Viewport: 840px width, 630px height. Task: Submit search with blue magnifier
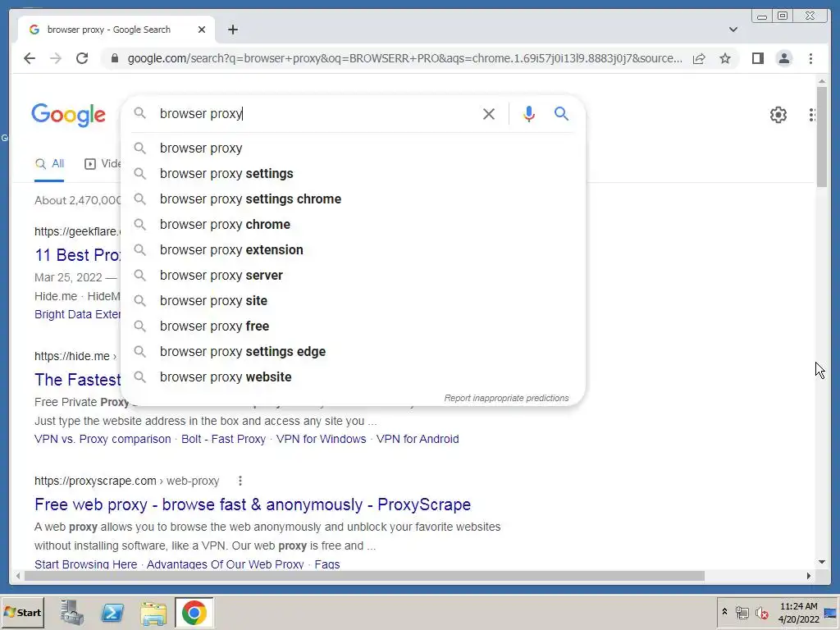pyautogui.click(x=561, y=113)
